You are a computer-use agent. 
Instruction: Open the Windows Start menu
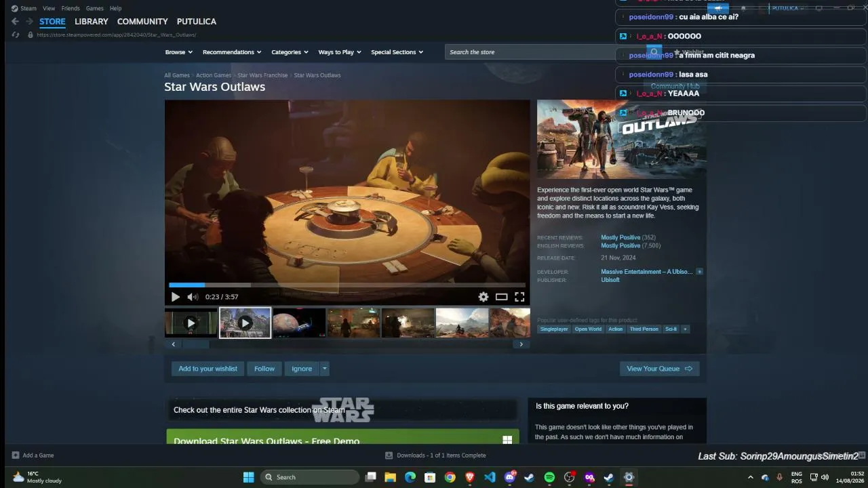click(x=249, y=477)
